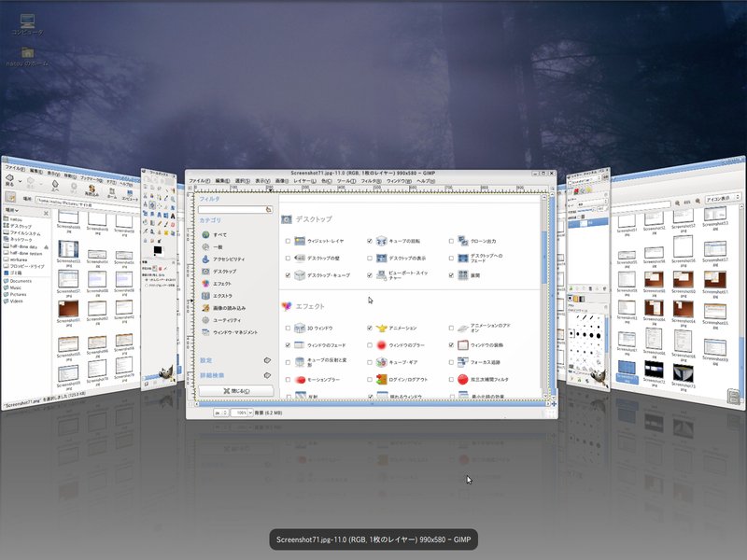Enable the デスクトップの壁 checkbox

(x=288, y=259)
